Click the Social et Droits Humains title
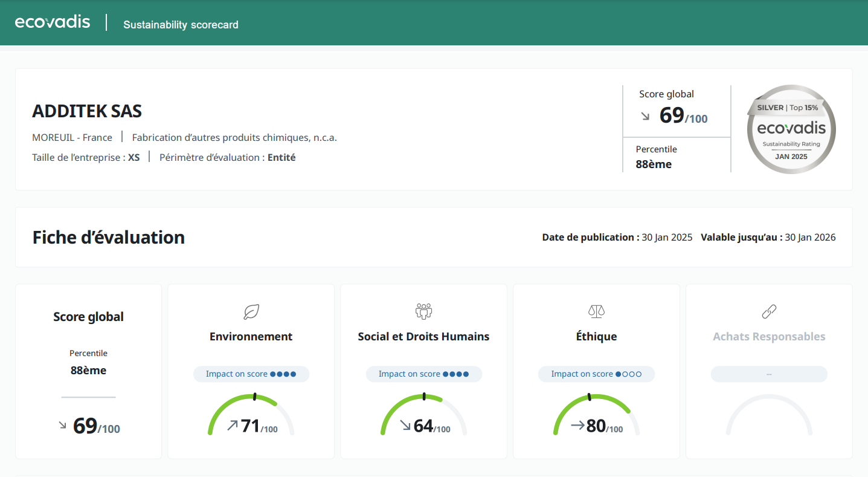Image resolution: width=868 pixels, height=477 pixels. coord(424,337)
